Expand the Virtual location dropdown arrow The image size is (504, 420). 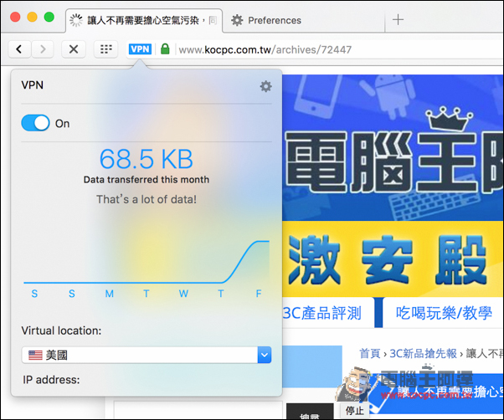tap(265, 355)
